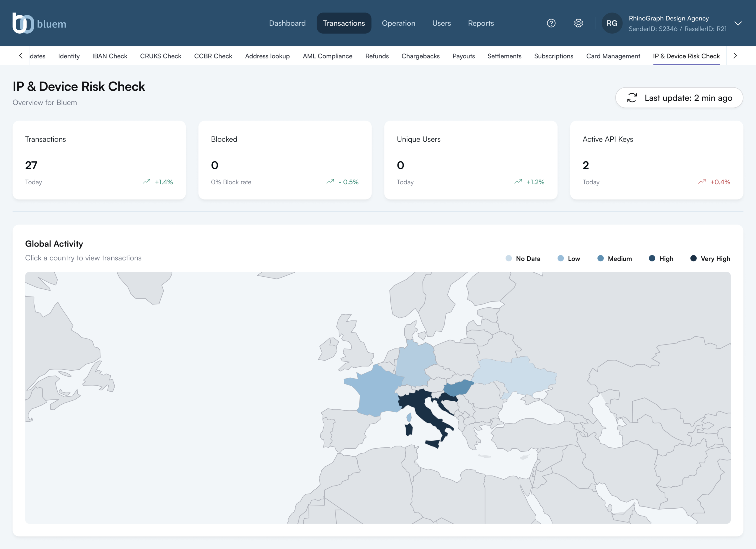Click the Bluem logo
756x549 pixels.
39,23
